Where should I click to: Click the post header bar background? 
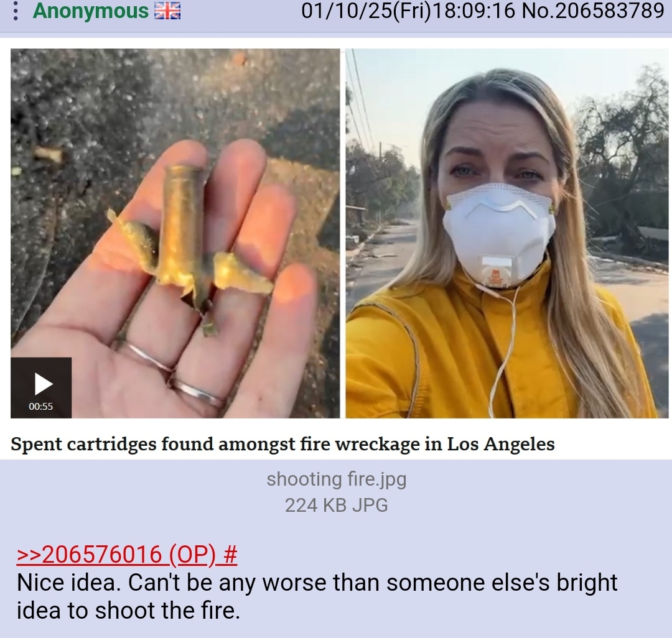point(240,16)
